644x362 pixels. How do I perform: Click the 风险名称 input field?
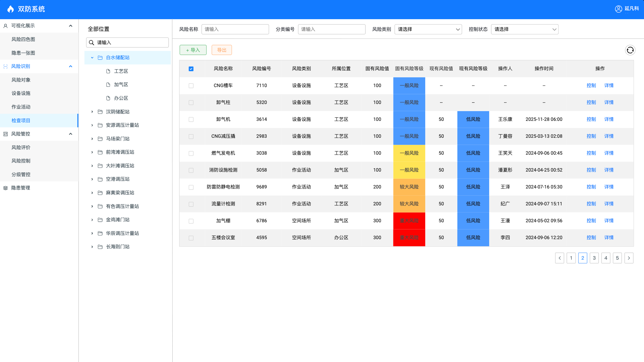coord(235,29)
